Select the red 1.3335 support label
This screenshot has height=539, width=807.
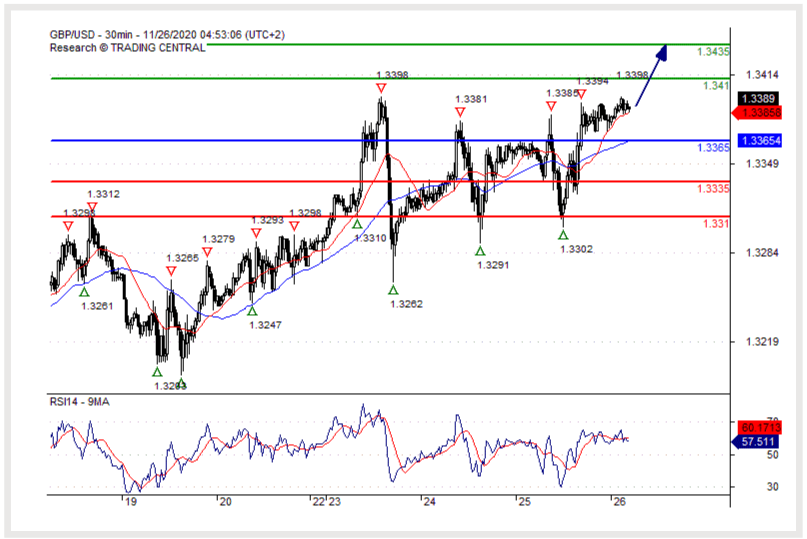click(x=713, y=189)
